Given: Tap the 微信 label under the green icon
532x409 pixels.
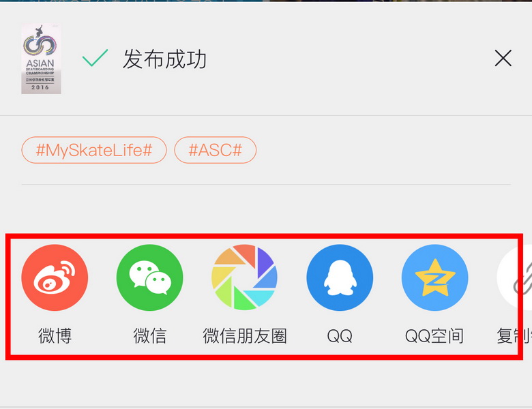Looking at the screenshot, I should (149, 336).
